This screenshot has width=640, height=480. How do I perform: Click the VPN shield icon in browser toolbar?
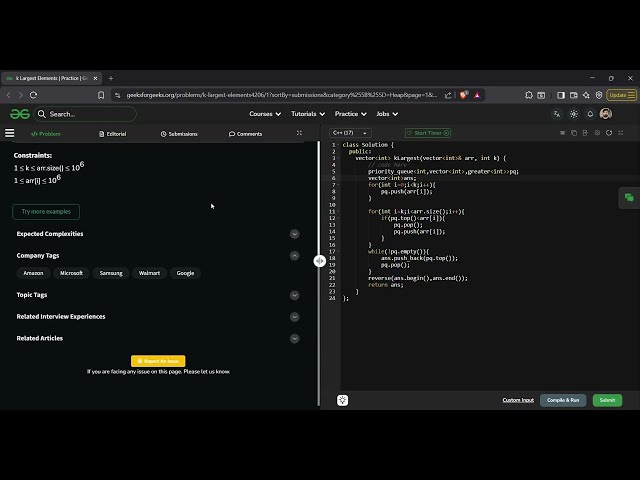tap(599, 95)
